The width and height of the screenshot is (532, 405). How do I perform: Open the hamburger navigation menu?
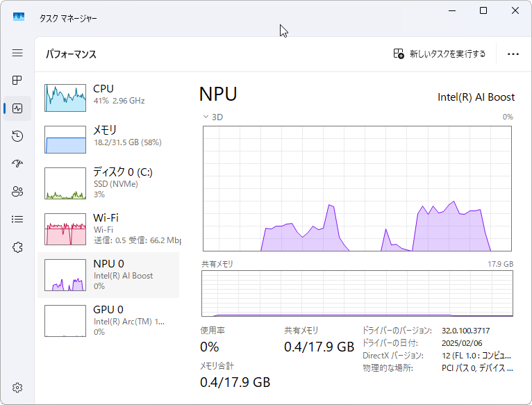[17, 53]
